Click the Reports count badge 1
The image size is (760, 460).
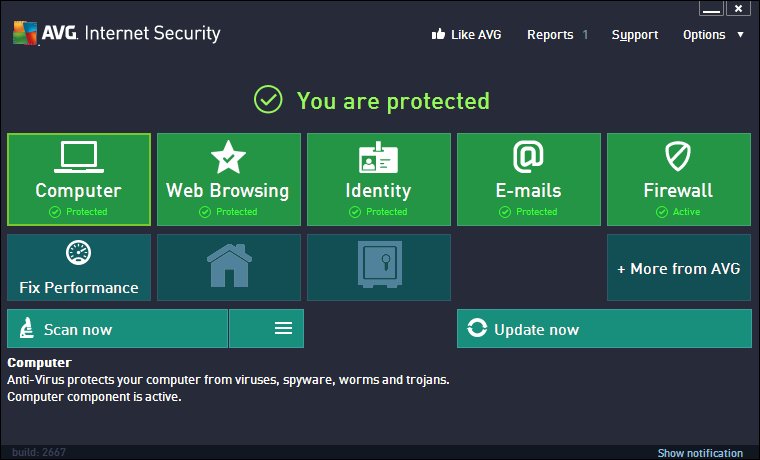[x=586, y=35]
